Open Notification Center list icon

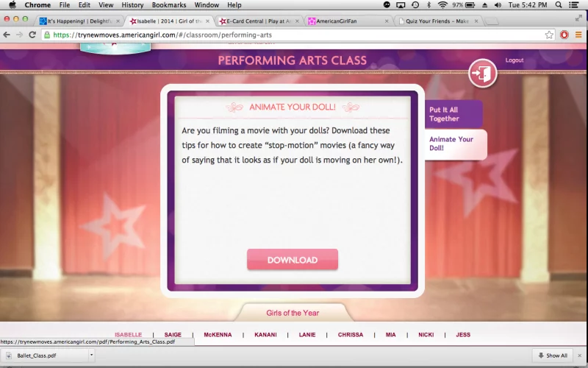coord(574,5)
